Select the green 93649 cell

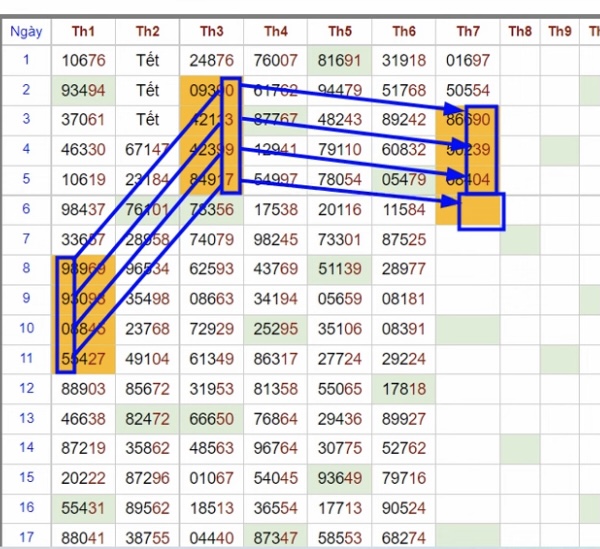[x=340, y=479]
